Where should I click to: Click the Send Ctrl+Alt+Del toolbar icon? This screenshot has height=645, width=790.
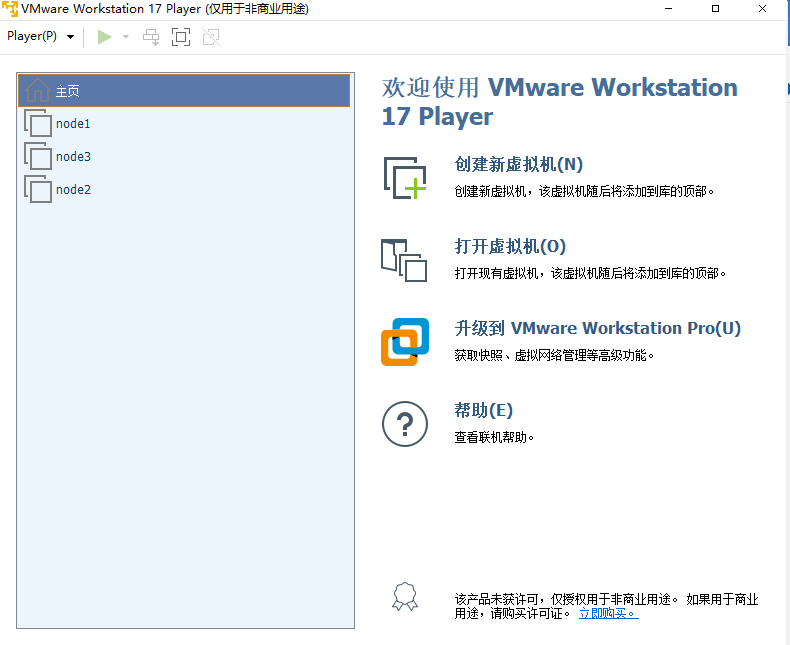151,37
